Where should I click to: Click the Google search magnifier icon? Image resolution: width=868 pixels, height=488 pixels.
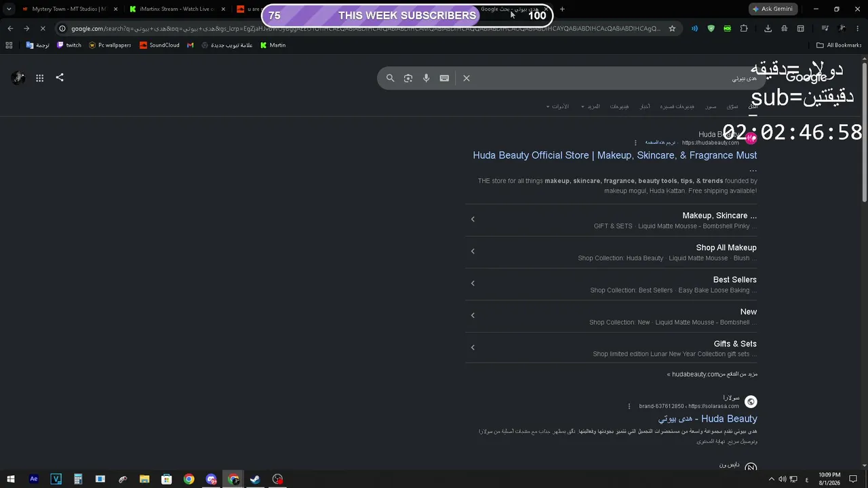(390, 78)
